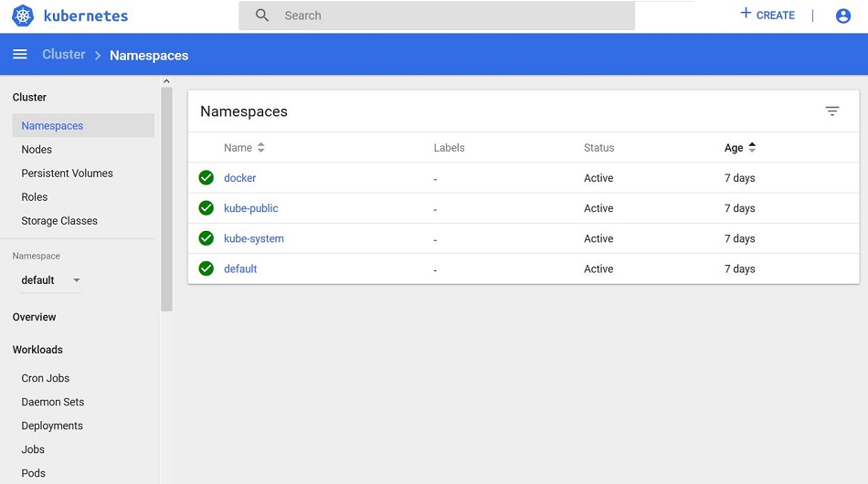
Task: Open the kube-public namespace link
Action: point(250,208)
